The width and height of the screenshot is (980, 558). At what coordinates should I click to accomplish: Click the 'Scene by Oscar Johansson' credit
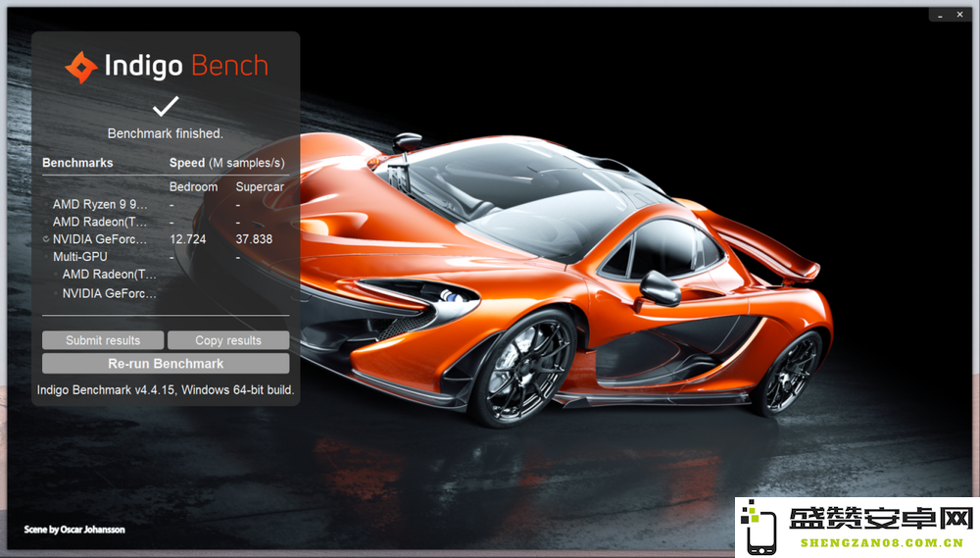74,530
